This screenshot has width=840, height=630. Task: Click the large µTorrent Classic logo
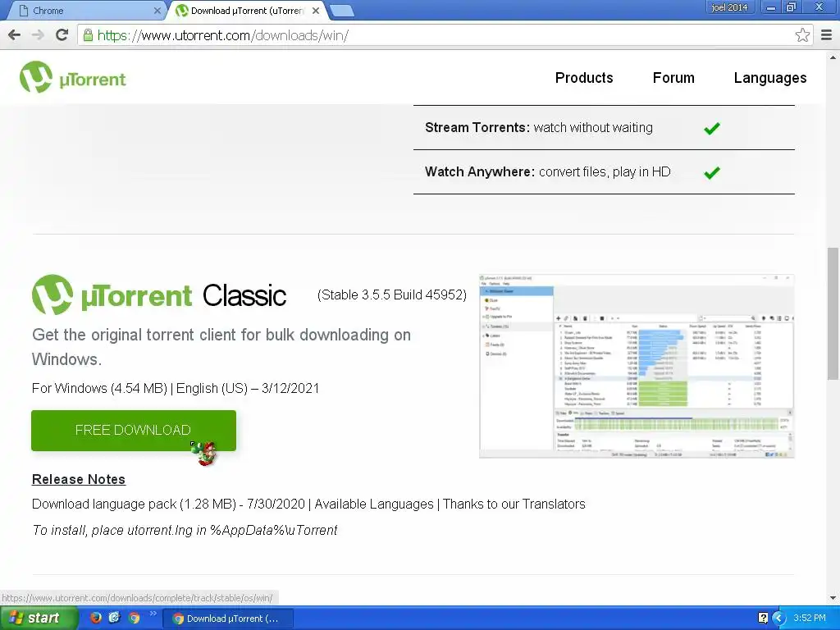point(159,294)
